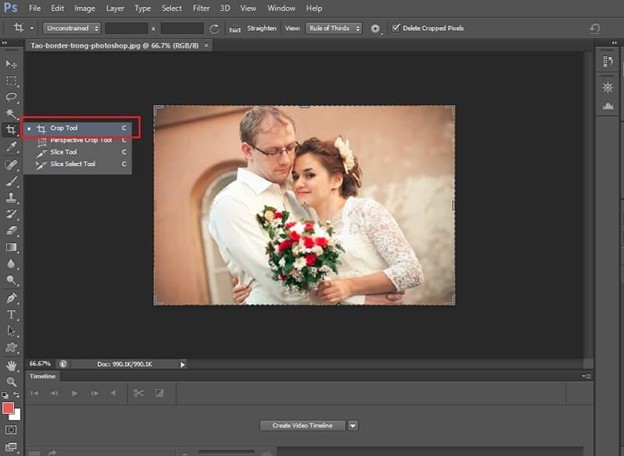Swap crop width and height values
This screenshot has width=624, height=456.
pyautogui.click(x=154, y=29)
